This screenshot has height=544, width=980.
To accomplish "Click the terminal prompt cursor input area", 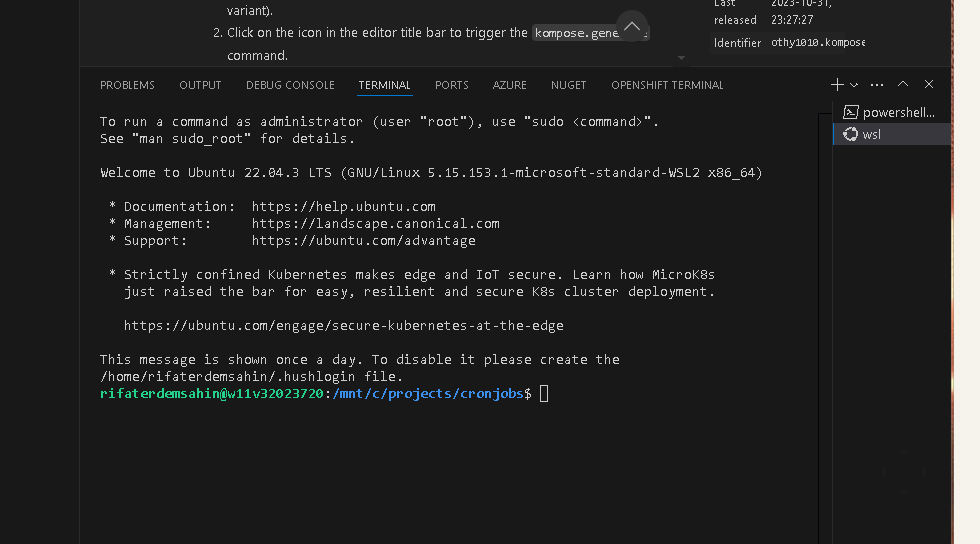I will [x=544, y=394].
